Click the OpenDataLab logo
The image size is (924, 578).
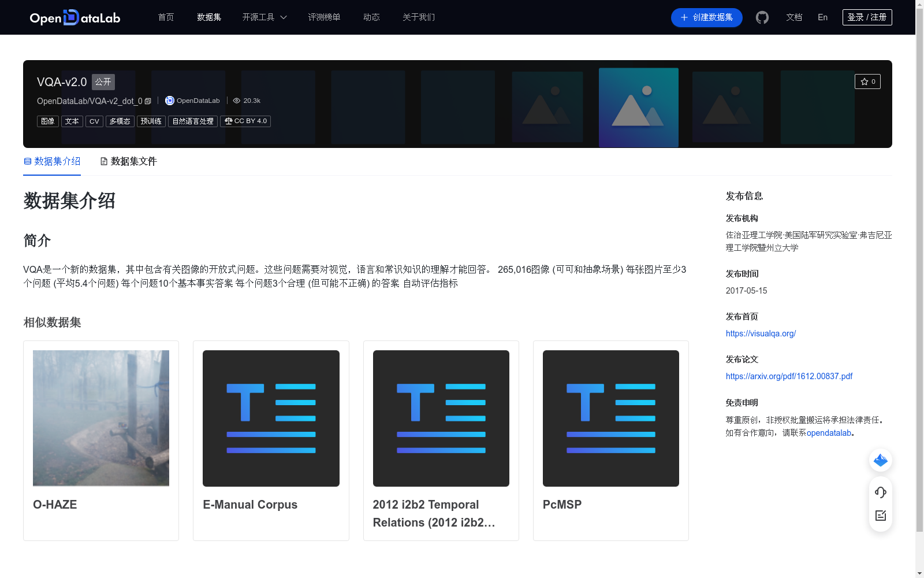click(x=75, y=17)
